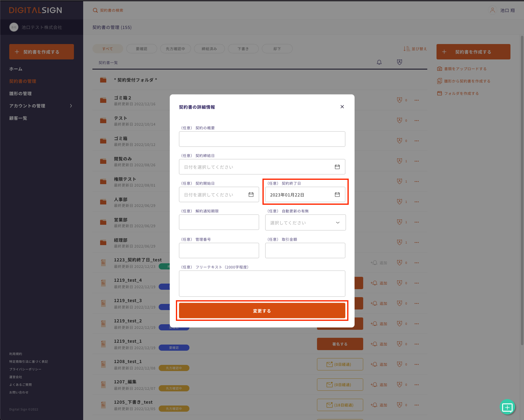Image resolution: width=524 pixels, height=420 pixels.
Task: Click calendar icon in 契約終了日 field
Action: [x=337, y=195]
